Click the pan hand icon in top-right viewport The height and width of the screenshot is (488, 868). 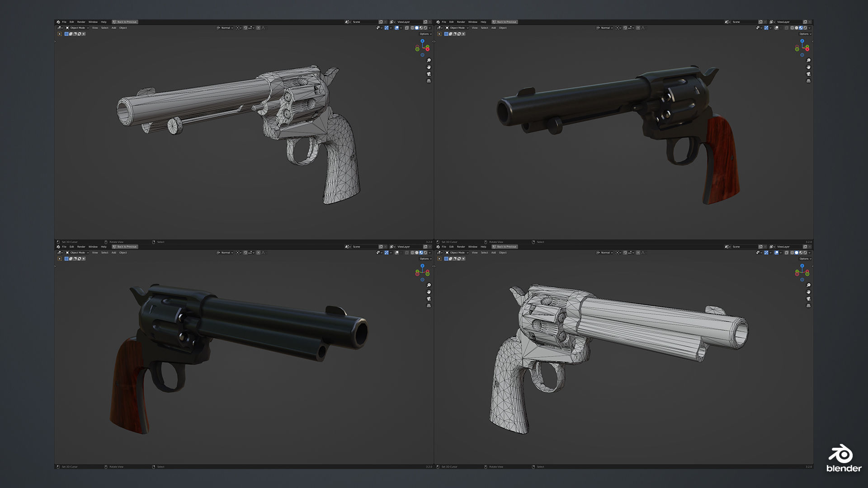[x=808, y=67]
